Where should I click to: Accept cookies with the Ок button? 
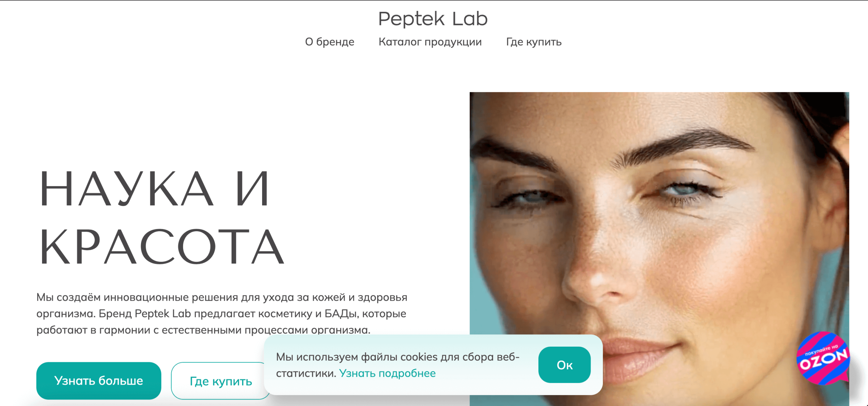tap(565, 365)
